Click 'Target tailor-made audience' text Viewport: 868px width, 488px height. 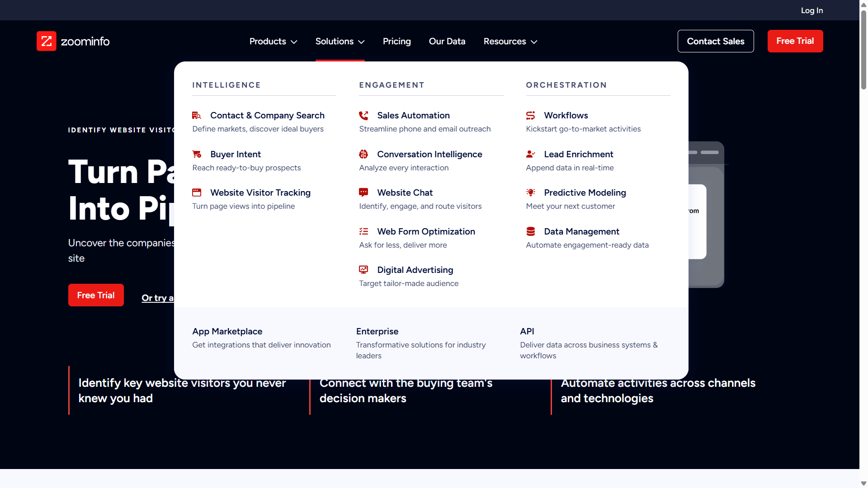[409, 283]
